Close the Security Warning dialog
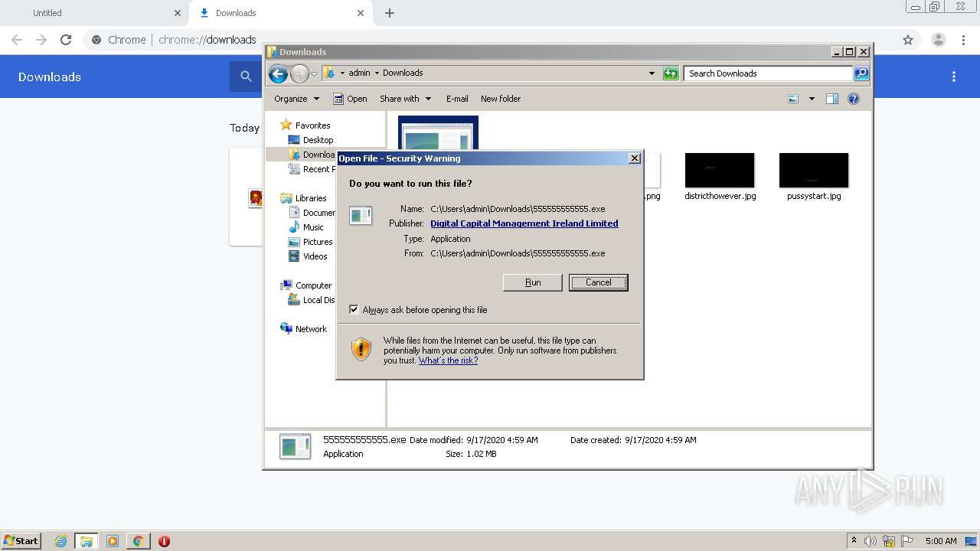 634,158
